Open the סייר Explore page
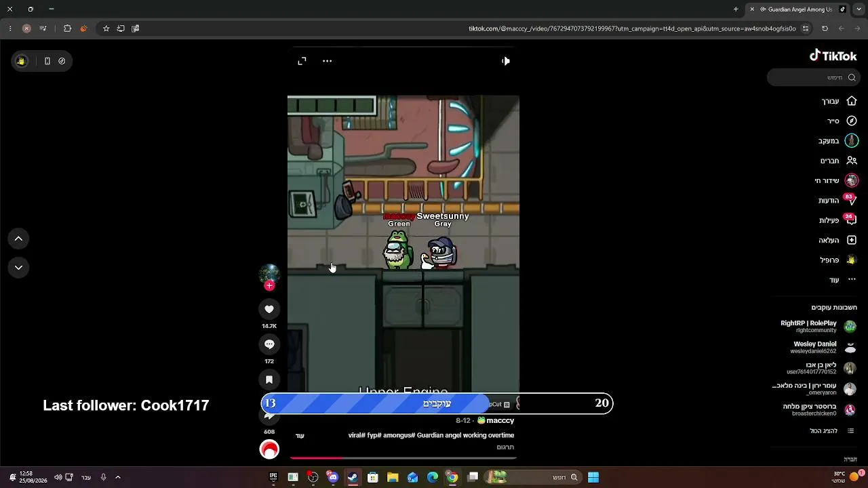This screenshot has height=488, width=868. [x=842, y=121]
